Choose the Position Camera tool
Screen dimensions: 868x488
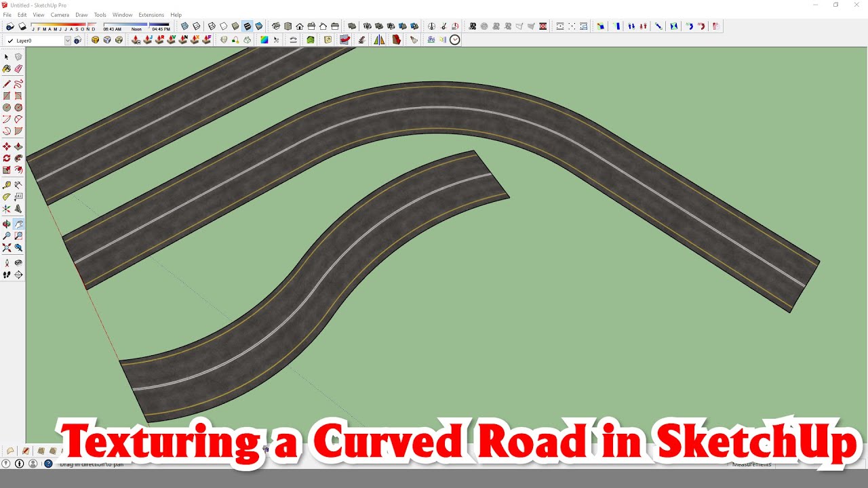click(7, 262)
